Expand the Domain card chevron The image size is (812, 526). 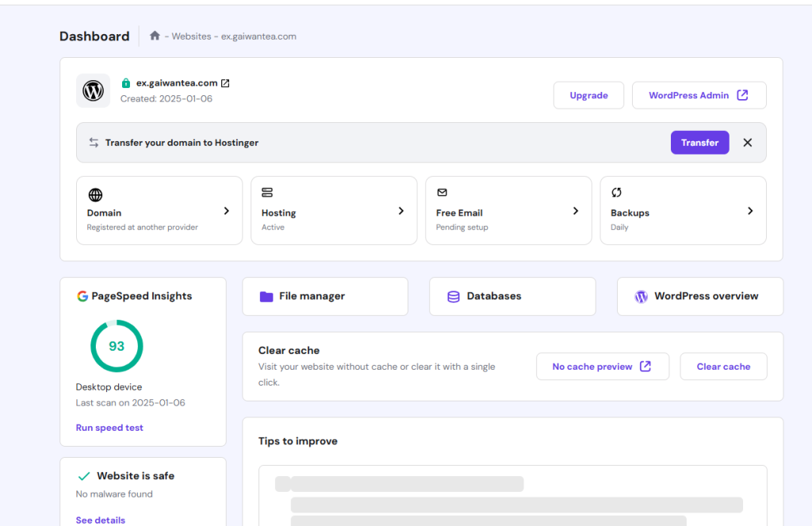tap(226, 211)
